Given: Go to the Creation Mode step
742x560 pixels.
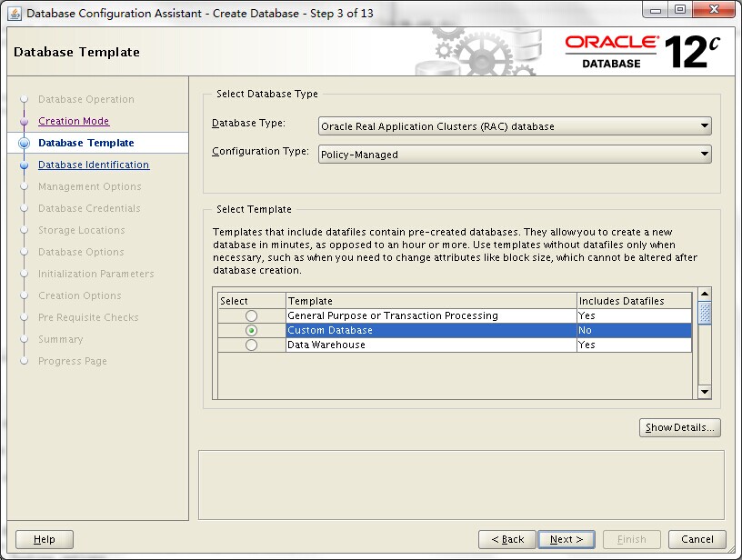Looking at the screenshot, I should pyautogui.click(x=74, y=121).
